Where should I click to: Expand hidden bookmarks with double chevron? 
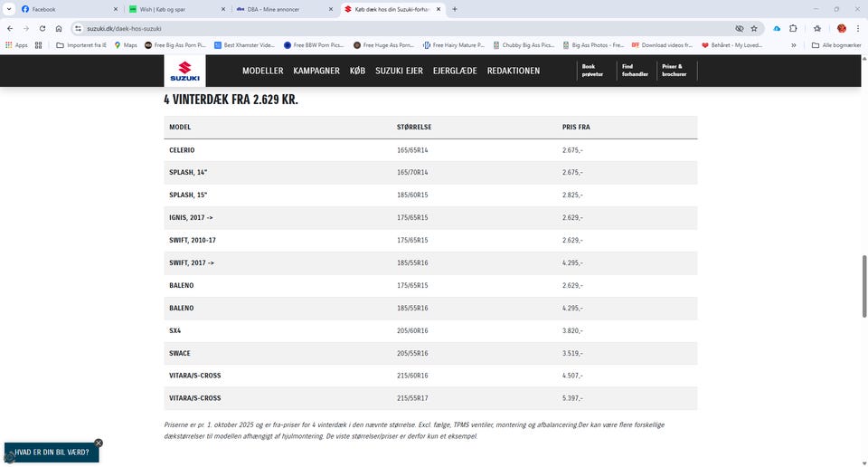[x=793, y=45]
